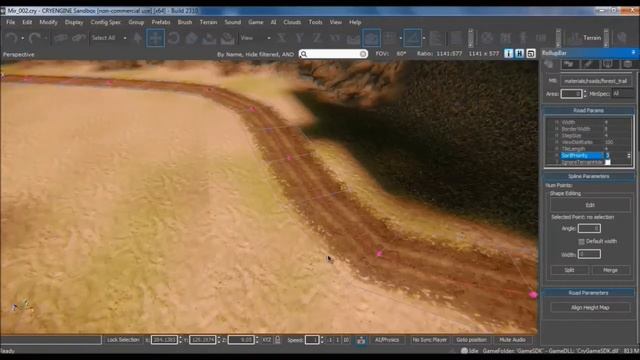
Task: Click the Split button
Action: click(x=569, y=270)
